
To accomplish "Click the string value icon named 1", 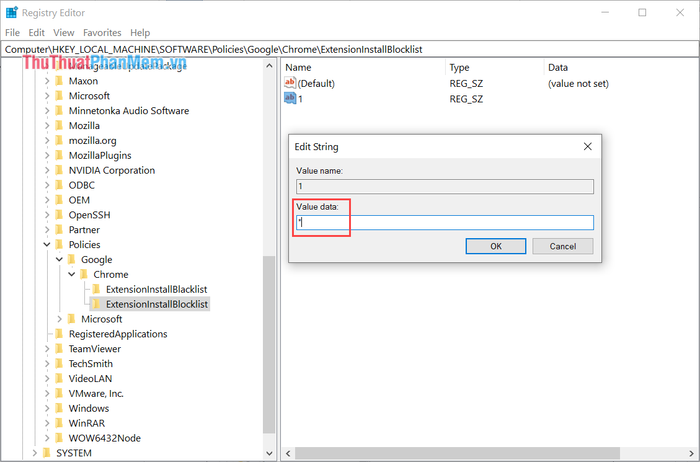I will point(290,98).
